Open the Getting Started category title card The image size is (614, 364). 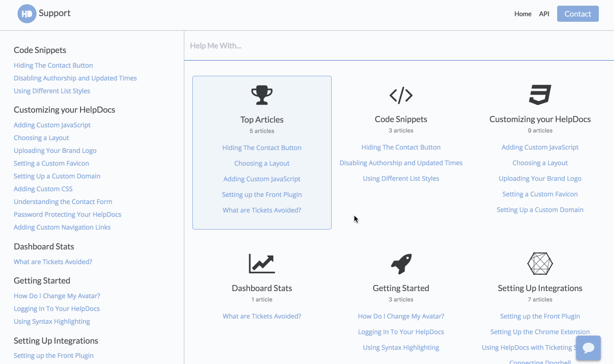(401, 288)
